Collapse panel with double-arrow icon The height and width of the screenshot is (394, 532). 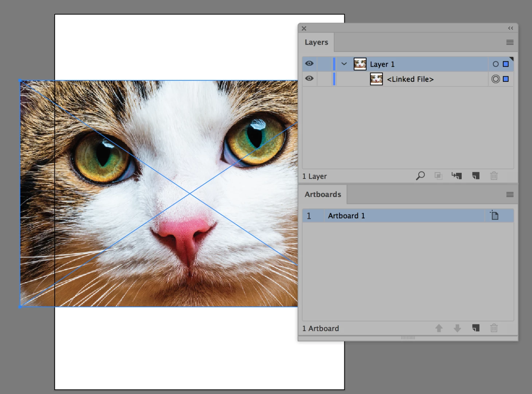tap(511, 28)
